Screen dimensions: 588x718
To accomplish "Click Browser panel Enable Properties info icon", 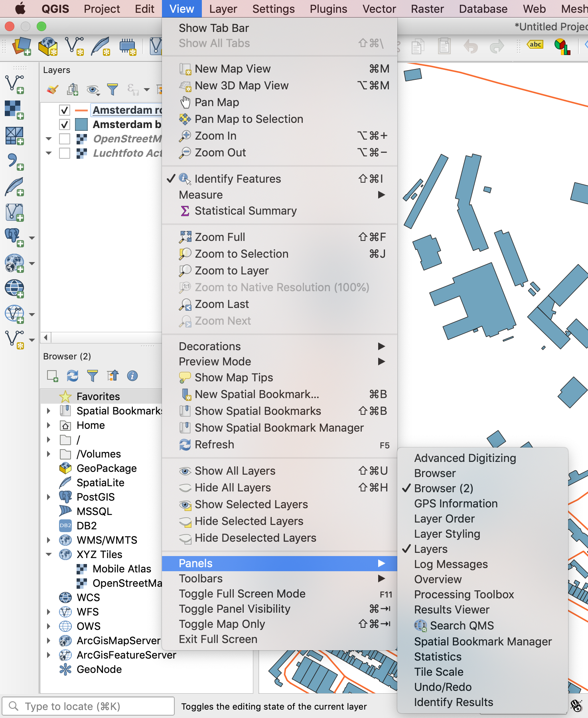I will 132,376.
